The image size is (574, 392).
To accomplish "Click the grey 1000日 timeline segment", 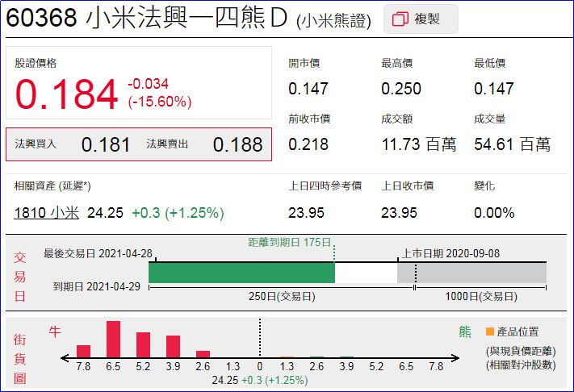I will coord(471,273).
